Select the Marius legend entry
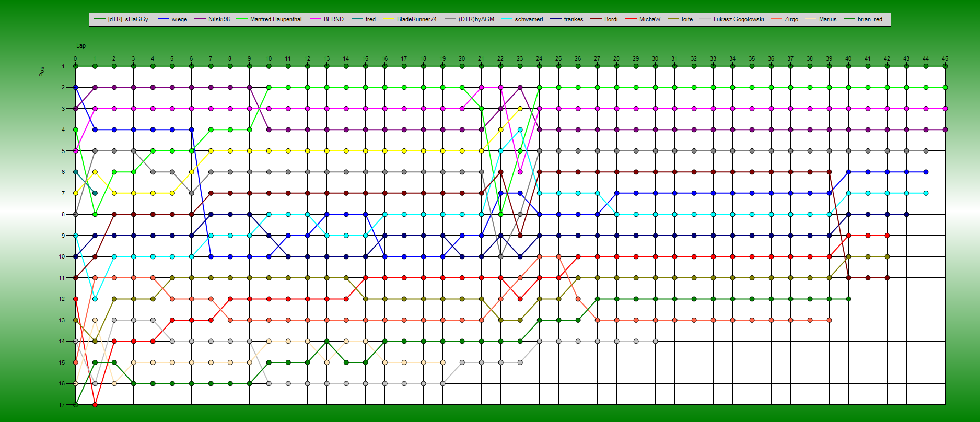 pyautogui.click(x=821, y=19)
